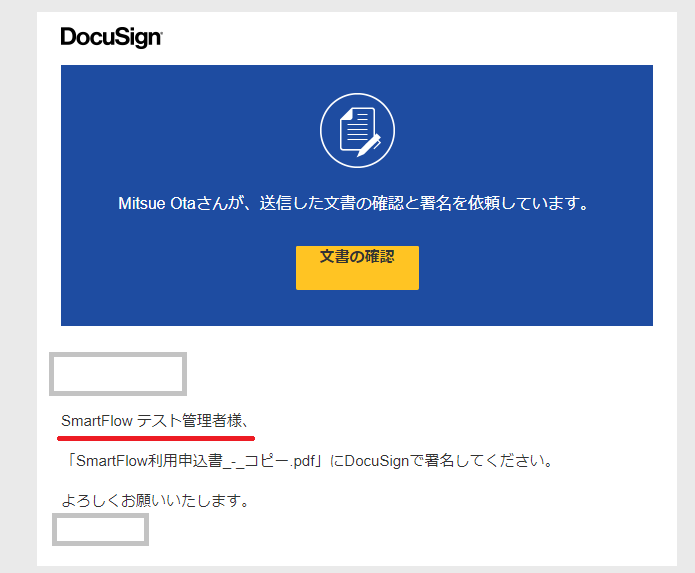Screen dimensions: 695x573
Task: Click the DocuSign logo
Action: pyautogui.click(x=111, y=37)
